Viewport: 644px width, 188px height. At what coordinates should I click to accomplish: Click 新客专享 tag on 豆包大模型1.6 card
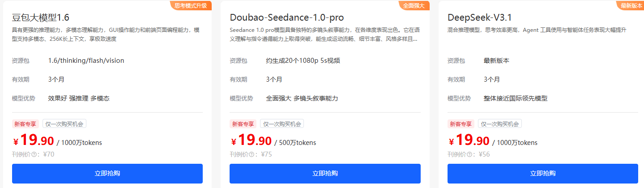[x=26, y=124]
